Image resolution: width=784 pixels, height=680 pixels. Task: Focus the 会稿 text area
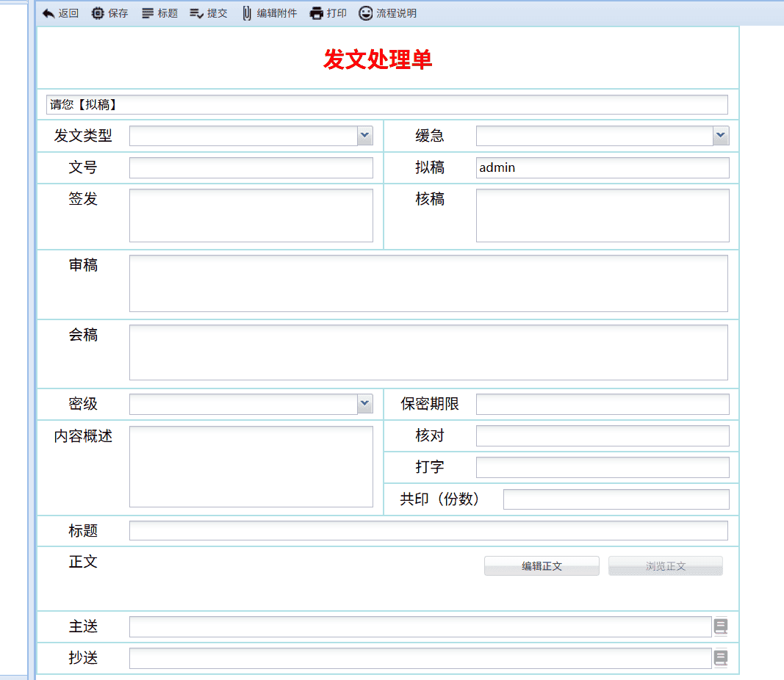(428, 352)
